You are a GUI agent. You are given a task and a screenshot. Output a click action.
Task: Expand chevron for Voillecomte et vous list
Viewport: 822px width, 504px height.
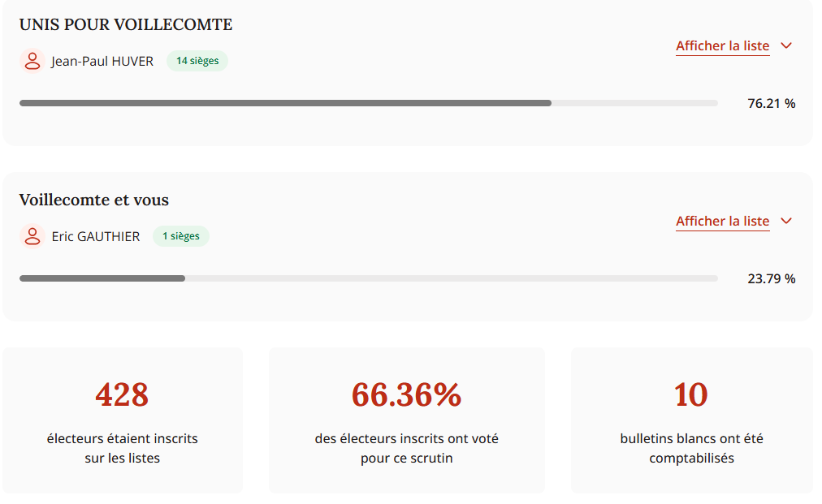[x=785, y=222]
